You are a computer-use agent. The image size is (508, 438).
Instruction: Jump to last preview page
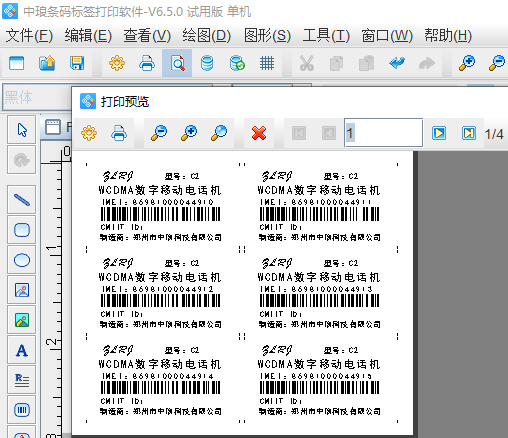[469, 133]
